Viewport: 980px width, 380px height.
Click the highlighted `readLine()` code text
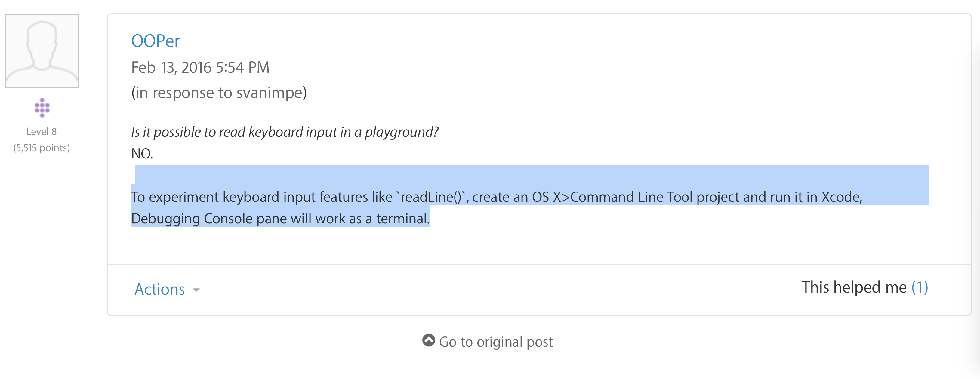(x=431, y=197)
